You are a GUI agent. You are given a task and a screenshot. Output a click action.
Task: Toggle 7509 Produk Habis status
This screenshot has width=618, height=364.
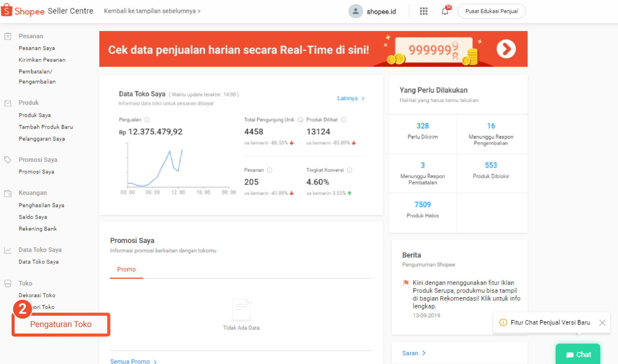(423, 210)
